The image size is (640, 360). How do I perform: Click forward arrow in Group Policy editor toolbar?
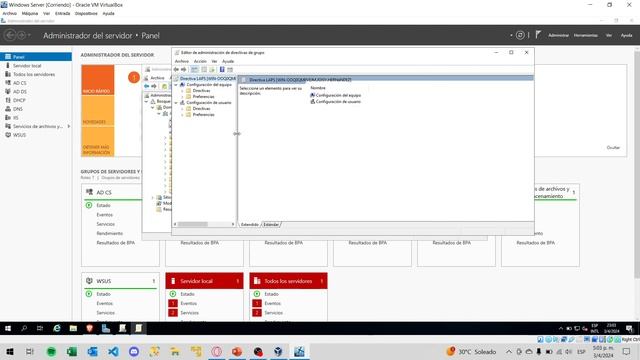[x=184, y=69]
